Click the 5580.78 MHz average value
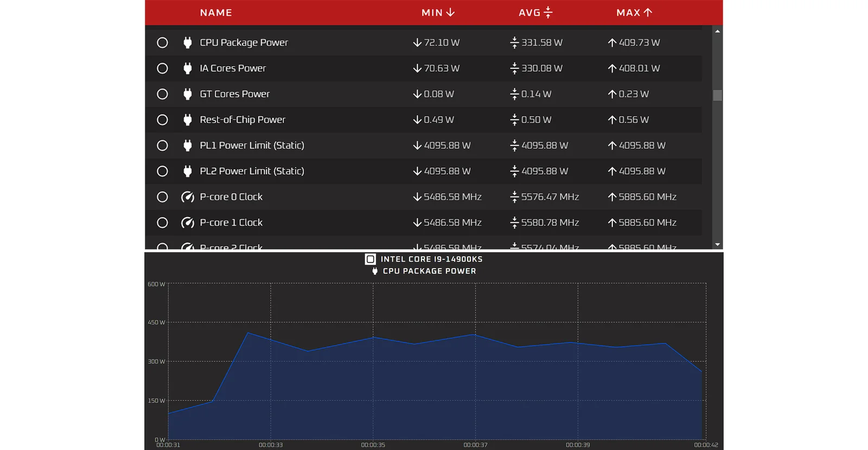 [x=550, y=223]
